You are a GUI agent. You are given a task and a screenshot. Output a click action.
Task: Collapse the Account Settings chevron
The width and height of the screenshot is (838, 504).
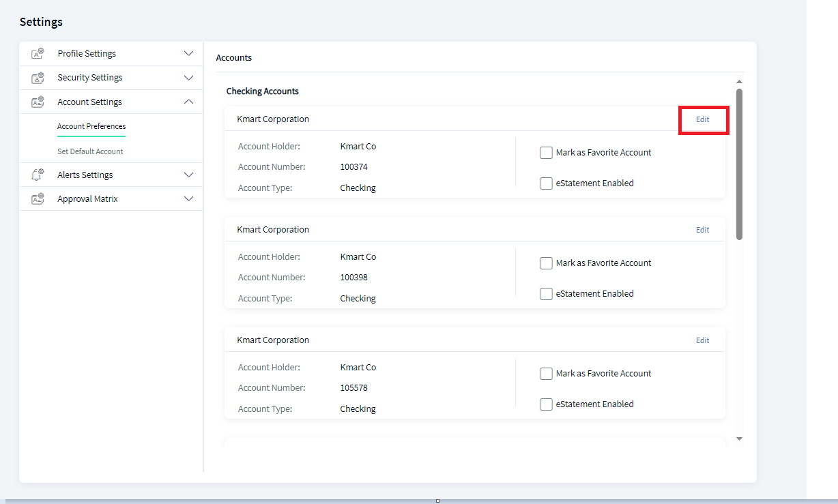point(189,102)
